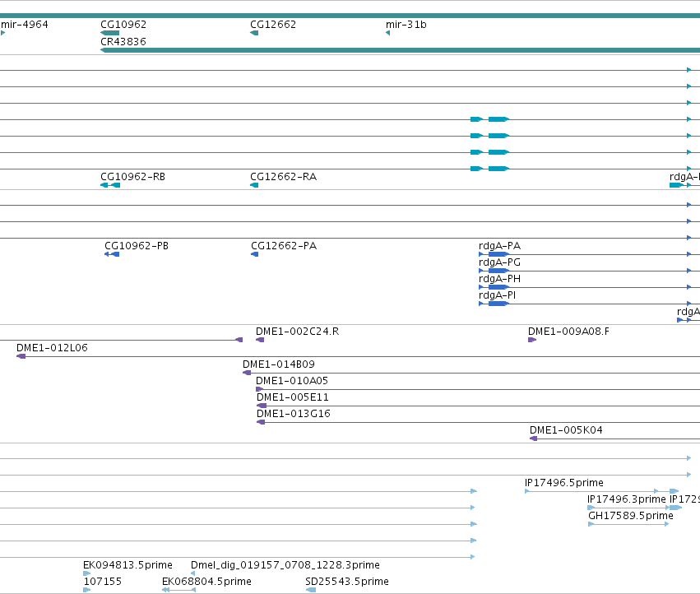700x594 pixels.
Task: Select the SD25543.5prime EST glyph
Action: pyautogui.click(x=311, y=590)
